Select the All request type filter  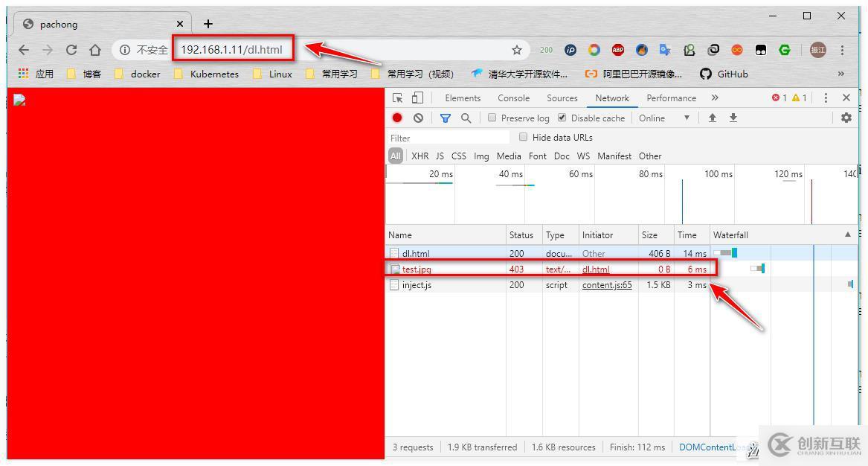[395, 156]
